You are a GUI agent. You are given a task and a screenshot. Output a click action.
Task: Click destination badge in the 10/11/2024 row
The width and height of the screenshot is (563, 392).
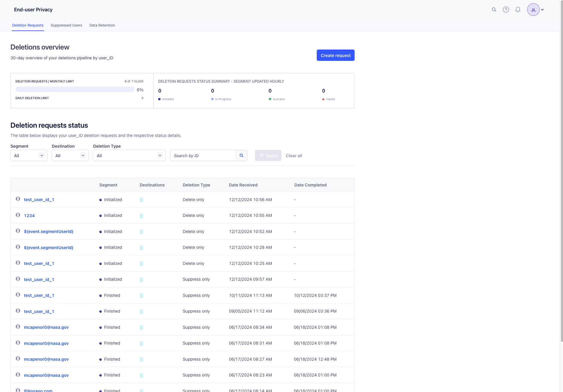tap(141, 296)
